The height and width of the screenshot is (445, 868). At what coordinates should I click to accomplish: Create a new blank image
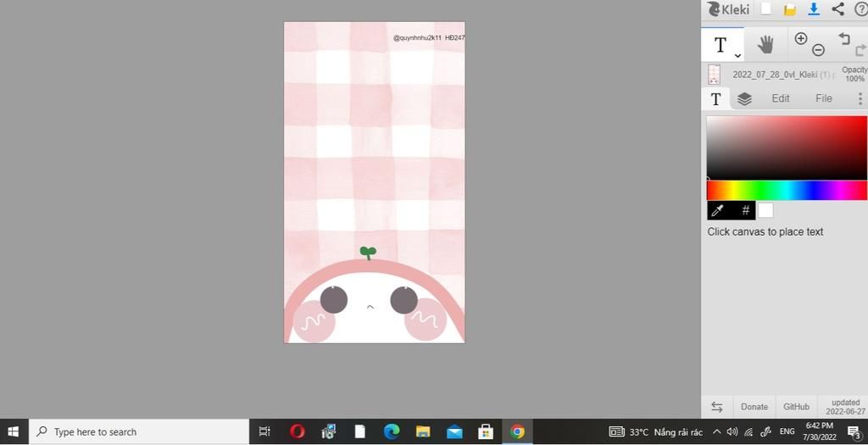[766, 8]
